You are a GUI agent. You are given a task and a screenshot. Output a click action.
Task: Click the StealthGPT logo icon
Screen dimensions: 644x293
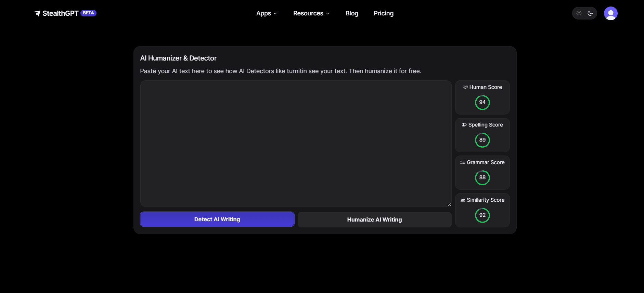[37, 13]
